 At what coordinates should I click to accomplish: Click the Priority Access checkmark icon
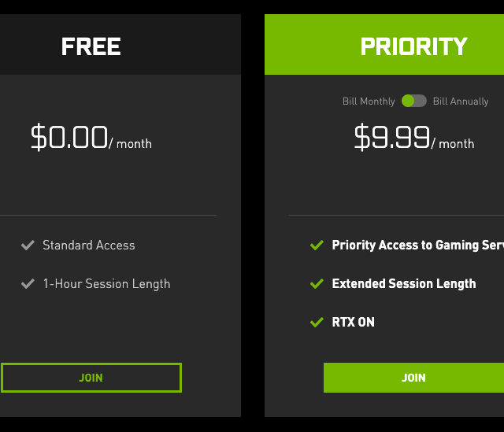tap(317, 246)
